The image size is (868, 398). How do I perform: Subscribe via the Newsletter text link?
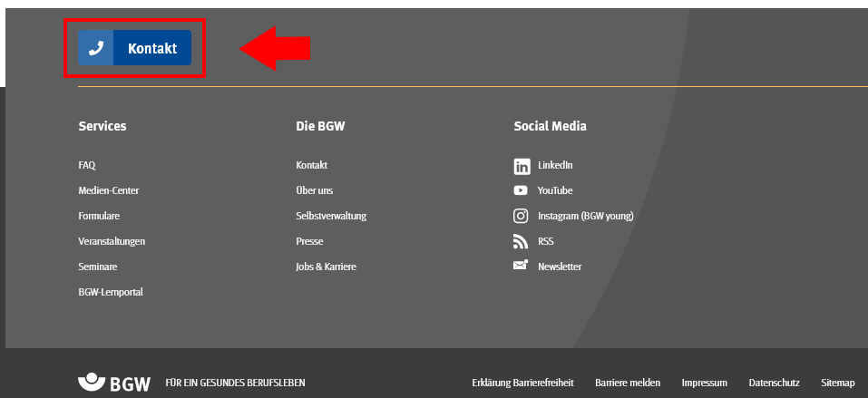coord(560,267)
